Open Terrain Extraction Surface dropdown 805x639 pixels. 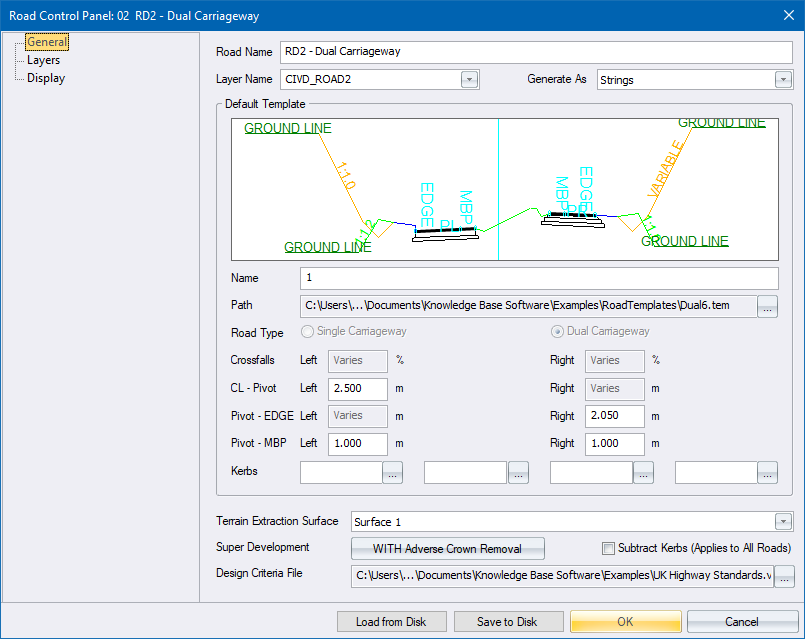[783, 521]
